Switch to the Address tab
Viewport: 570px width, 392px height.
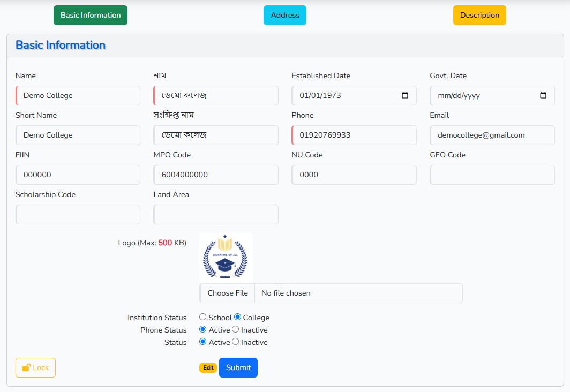(x=284, y=15)
